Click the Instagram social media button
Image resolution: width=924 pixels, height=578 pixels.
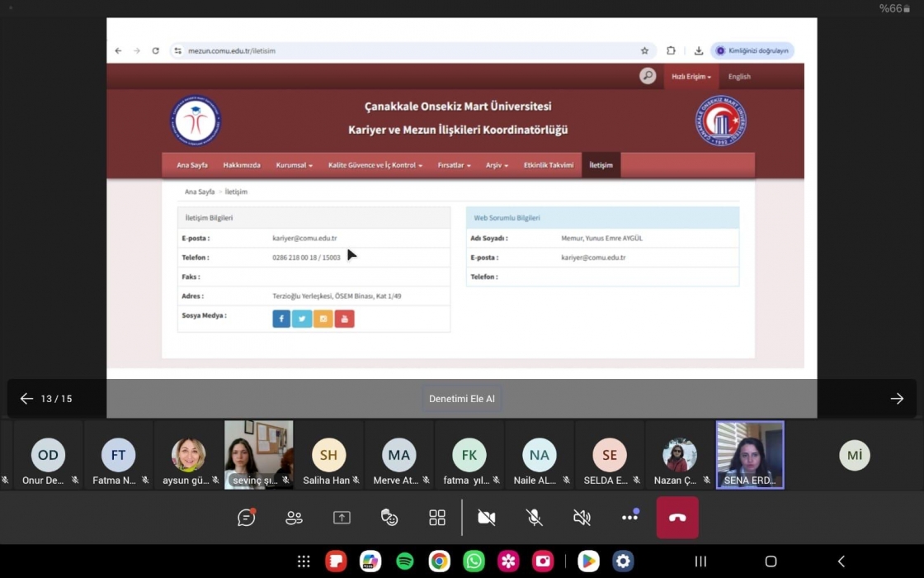tap(323, 319)
